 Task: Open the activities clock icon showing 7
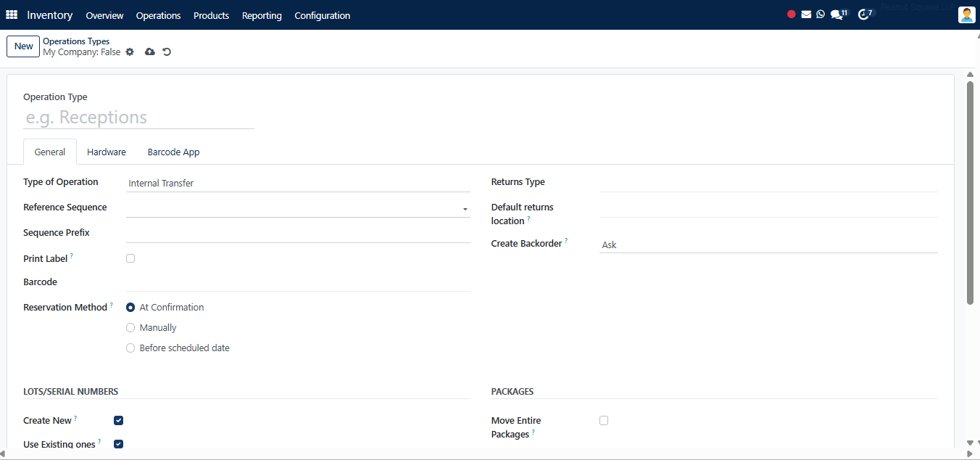click(865, 14)
